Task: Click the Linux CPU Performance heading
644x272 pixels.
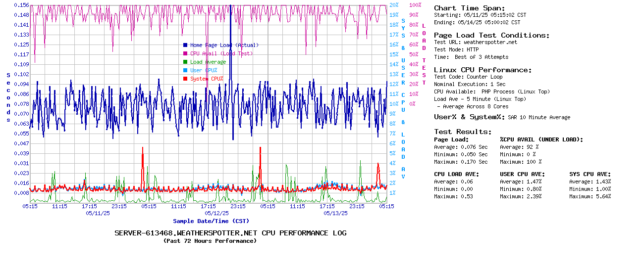Action: tap(483, 70)
